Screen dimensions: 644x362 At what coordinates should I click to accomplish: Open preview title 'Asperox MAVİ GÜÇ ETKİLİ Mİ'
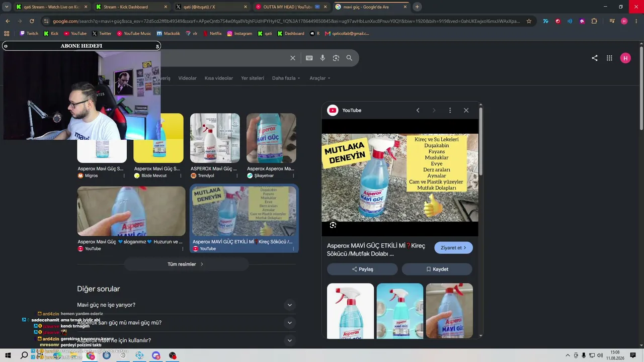tap(376, 249)
